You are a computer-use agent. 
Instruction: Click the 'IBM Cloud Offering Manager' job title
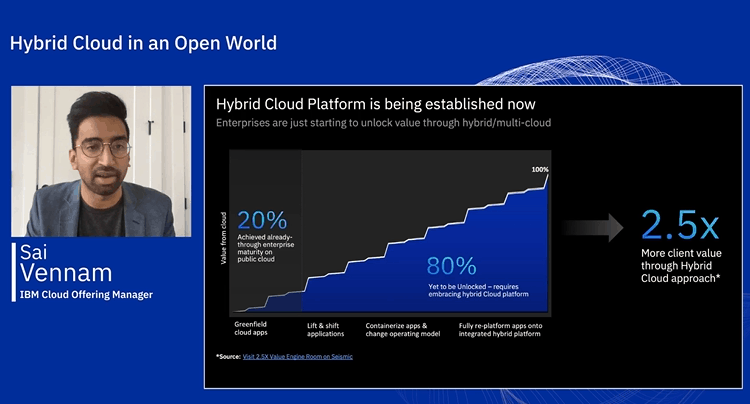coord(86,295)
